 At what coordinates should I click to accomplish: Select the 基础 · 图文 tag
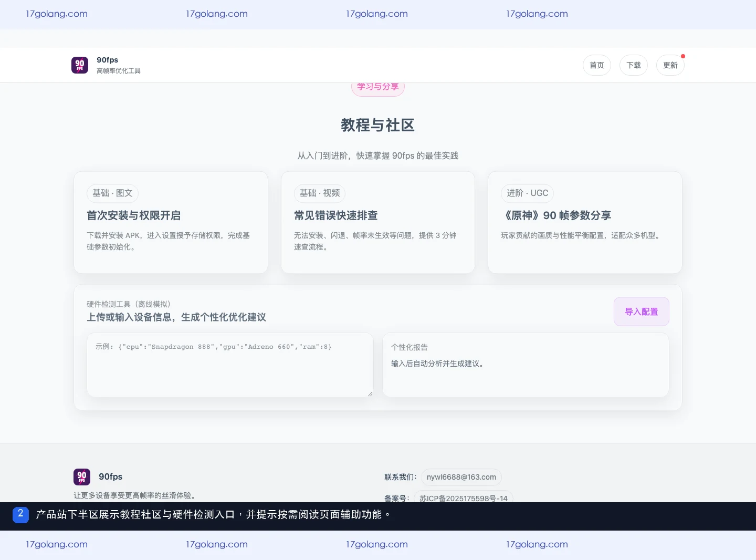pyautogui.click(x=112, y=193)
